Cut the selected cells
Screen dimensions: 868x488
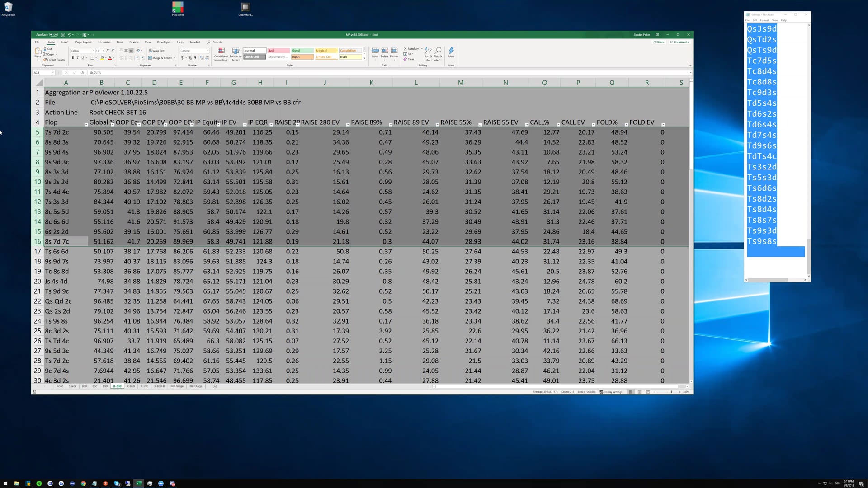[48, 49]
